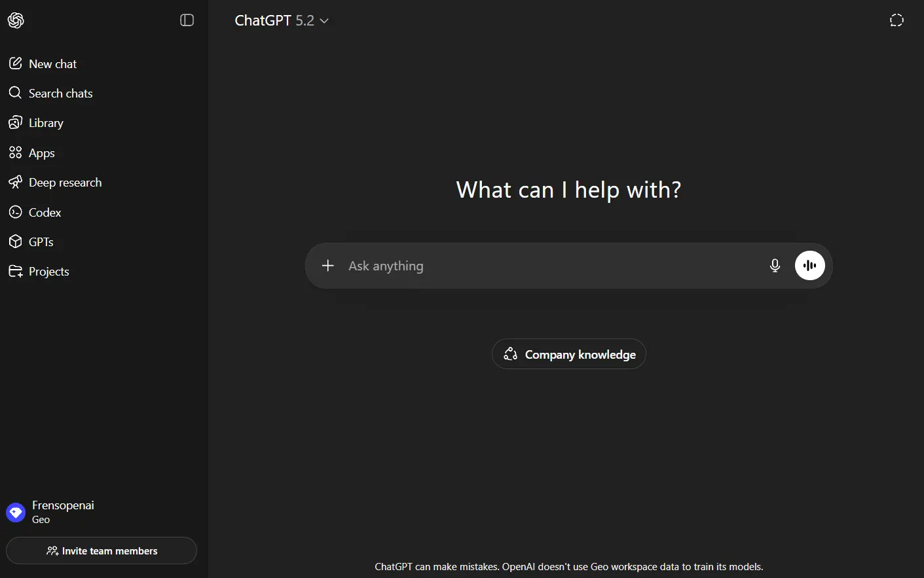Click the Invite team members button
The image size is (924, 578).
point(102,551)
